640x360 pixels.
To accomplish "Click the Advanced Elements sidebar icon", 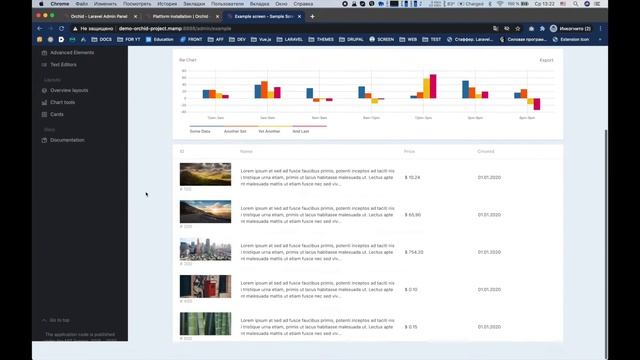I will tap(44, 53).
